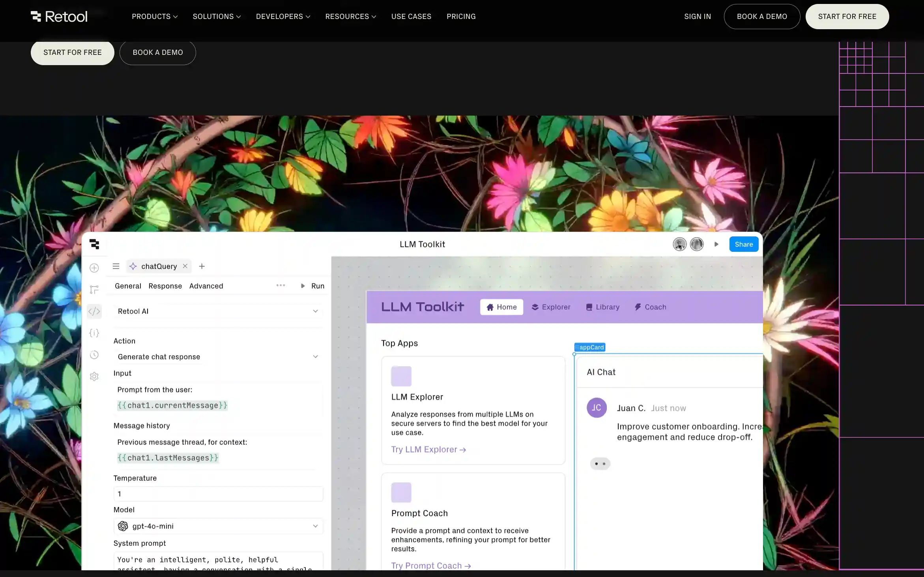Click the Top Apps heading
Image resolution: width=924 pixels, height=577 pixels.
tap(399, 343)
